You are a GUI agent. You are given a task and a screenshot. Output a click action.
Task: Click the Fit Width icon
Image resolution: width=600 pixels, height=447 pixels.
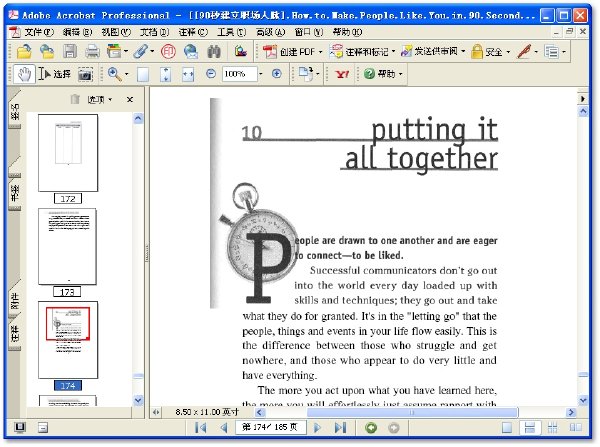click(x=188, y=74)
